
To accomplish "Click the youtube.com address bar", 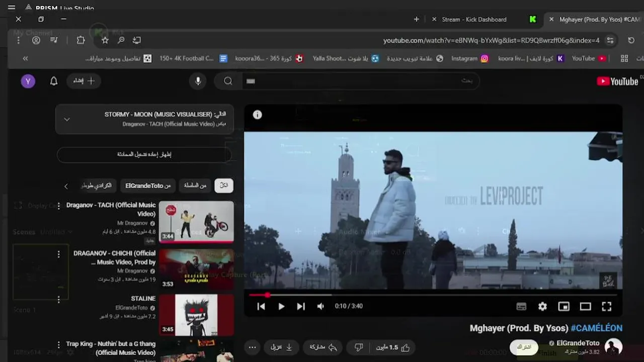I will pos(491,40).
